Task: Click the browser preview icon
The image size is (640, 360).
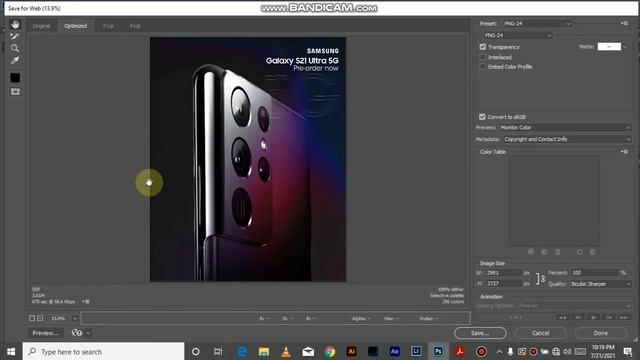Action: pyautogui.click(x=77, y=333)
